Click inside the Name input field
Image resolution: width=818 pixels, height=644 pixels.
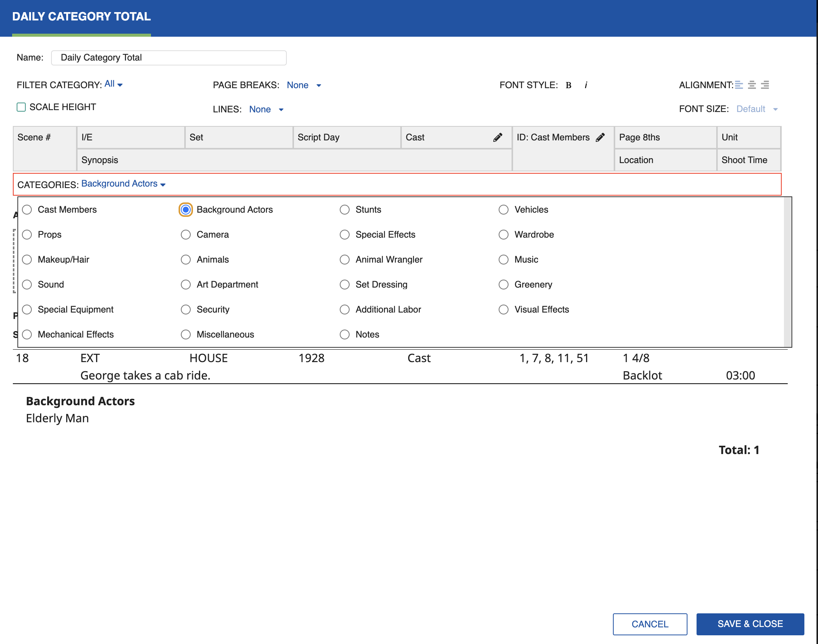tap(168, 58)
